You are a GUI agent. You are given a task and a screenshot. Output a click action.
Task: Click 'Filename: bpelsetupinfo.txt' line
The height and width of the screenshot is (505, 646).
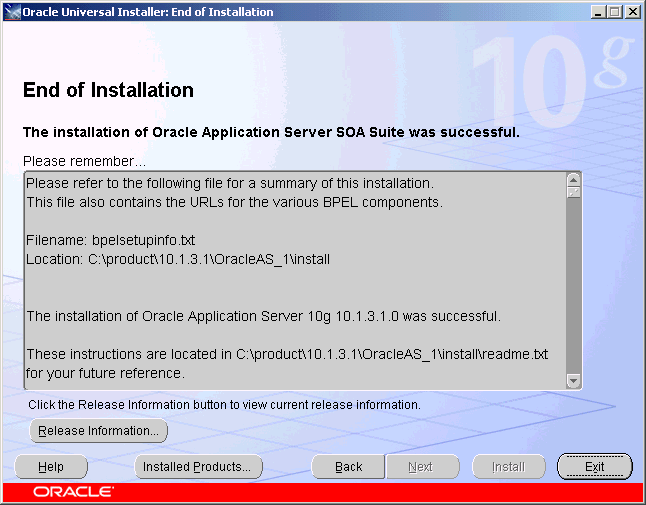click(x=110, y=240)
